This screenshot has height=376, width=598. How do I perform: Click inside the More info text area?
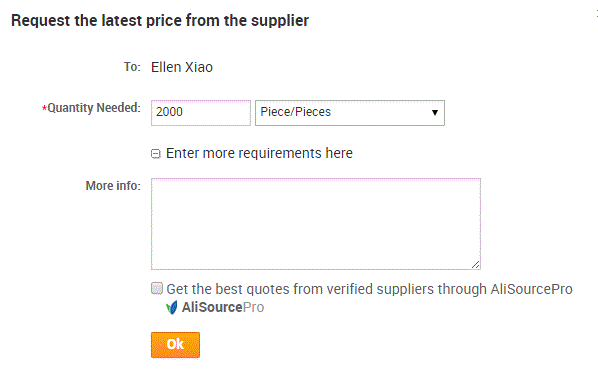[316, 224]
